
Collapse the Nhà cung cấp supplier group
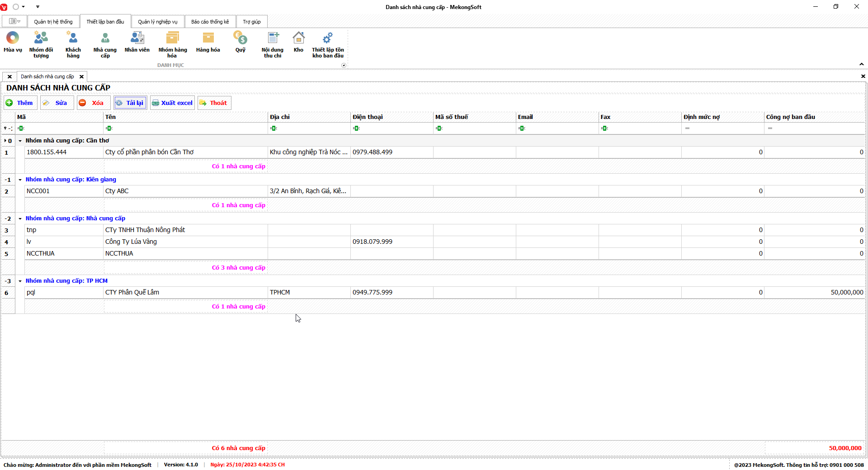point(20,218)
